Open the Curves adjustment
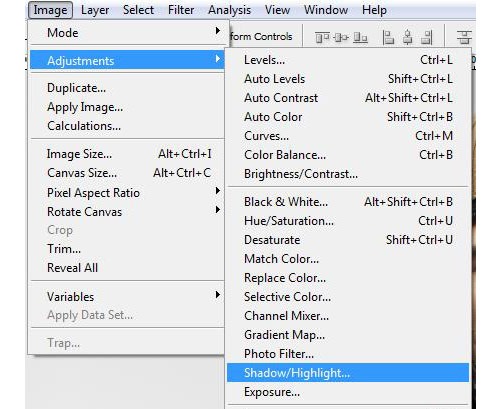The width and height of the screenshot is (500, 409). coord(348,136)
